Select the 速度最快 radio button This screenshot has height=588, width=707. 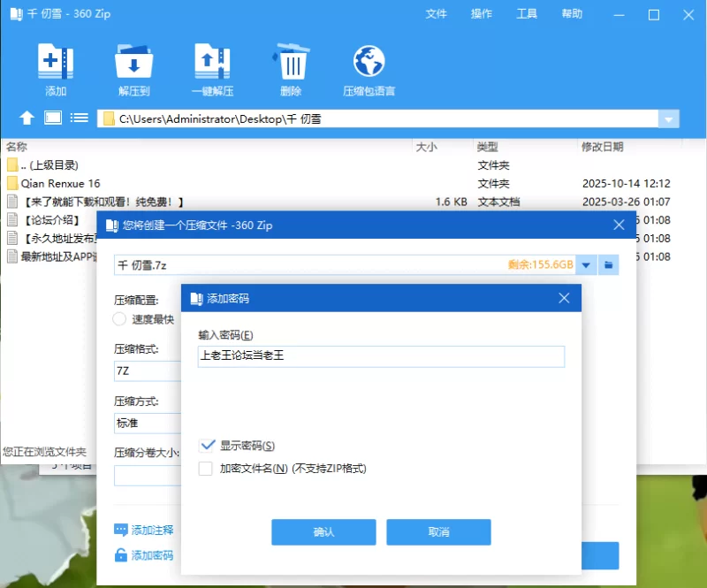point(120,319)
